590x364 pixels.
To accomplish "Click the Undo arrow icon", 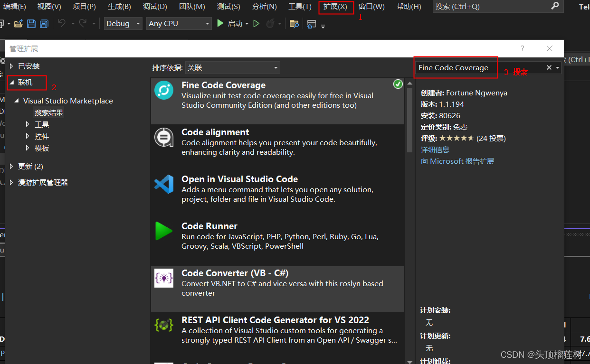I will coord(62,23).
